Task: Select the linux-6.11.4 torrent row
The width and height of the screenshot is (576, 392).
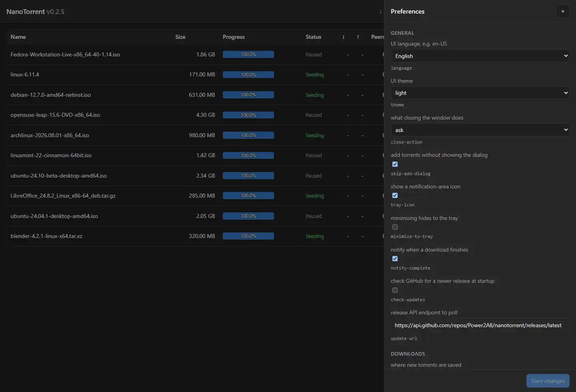Action: tap(195, 74)
